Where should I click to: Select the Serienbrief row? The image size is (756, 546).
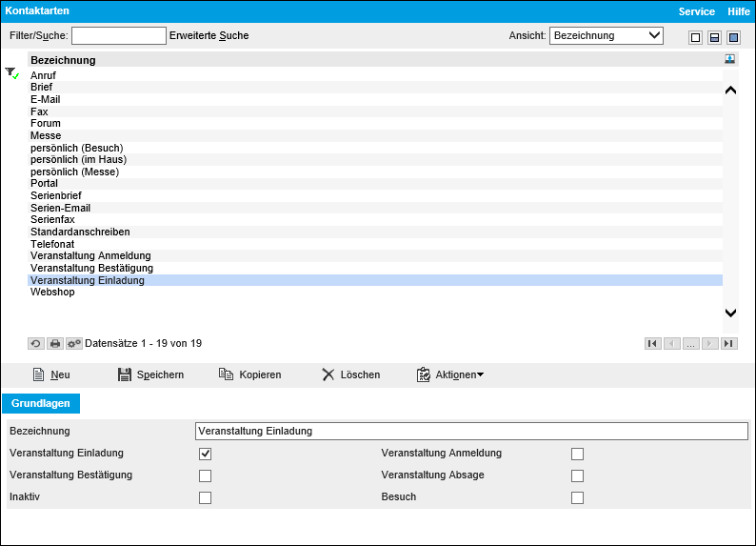click(x=374, y=196)
